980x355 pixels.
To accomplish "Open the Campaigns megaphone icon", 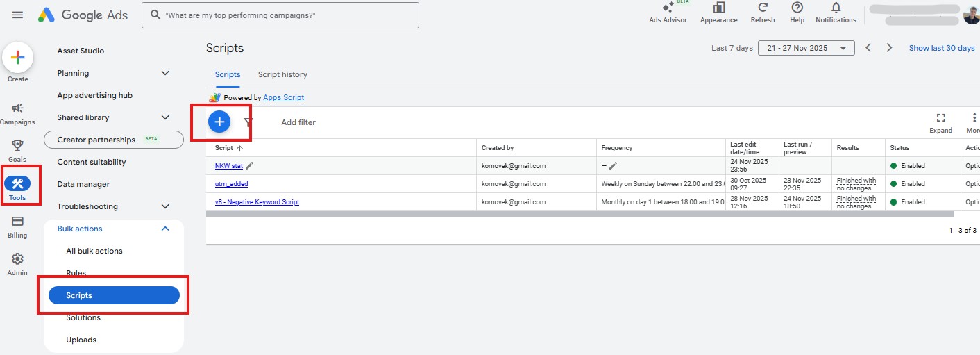I will point(17,108).
